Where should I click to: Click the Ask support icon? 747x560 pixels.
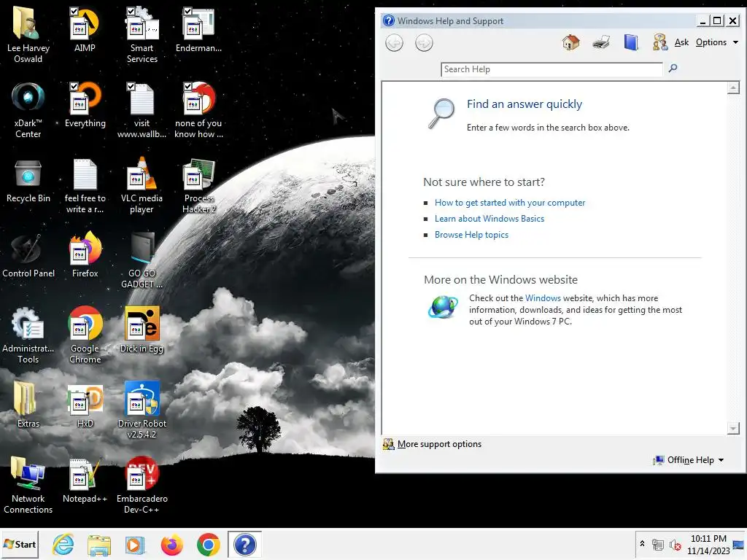click(x=659, y=42)
